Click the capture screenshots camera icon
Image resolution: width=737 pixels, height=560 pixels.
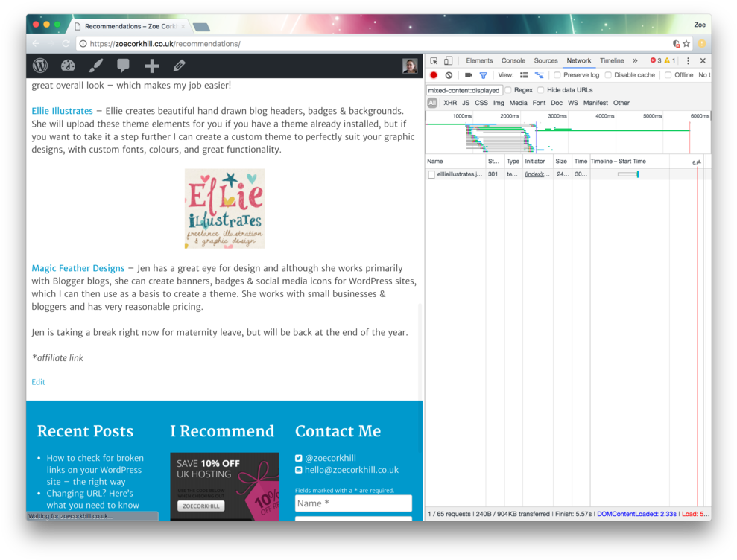[469, 75]
